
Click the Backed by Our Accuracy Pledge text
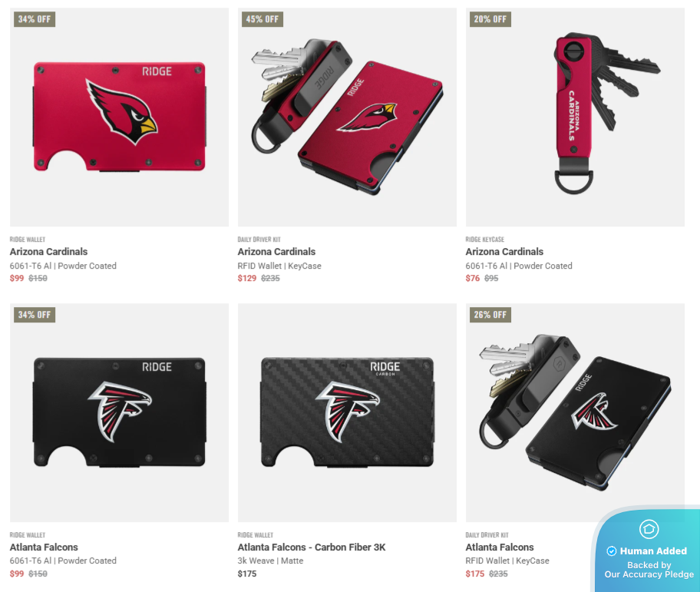coord(649,570)
